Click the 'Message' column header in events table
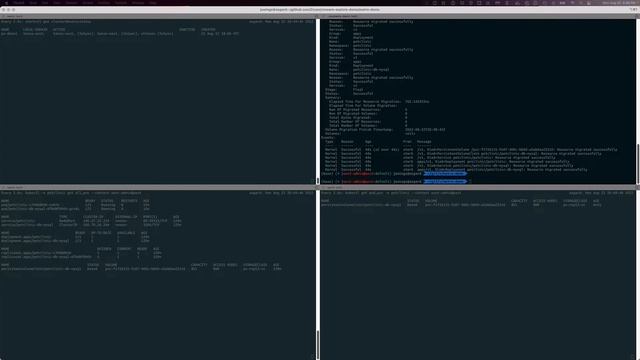This screenshot has width=640, height=360. [424, 142]
